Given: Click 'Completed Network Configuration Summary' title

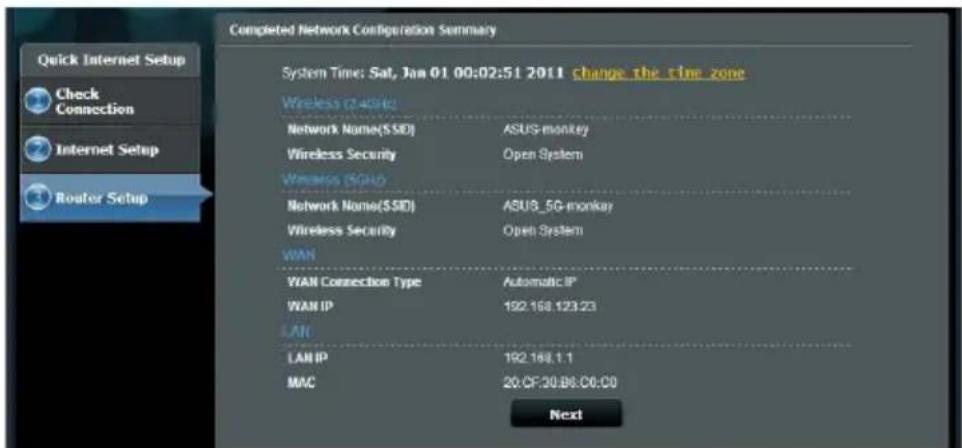Looking at the screenshot, I should click(363, 29).
